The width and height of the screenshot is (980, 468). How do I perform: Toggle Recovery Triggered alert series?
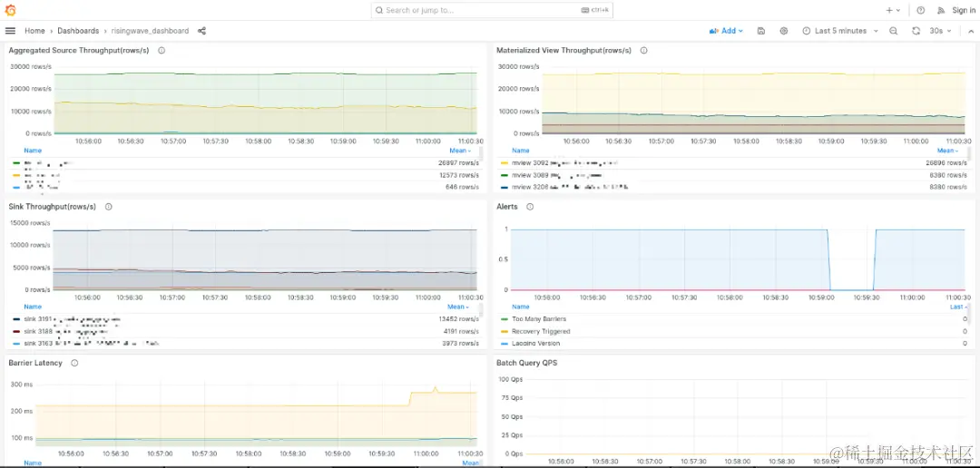point(541,331)
